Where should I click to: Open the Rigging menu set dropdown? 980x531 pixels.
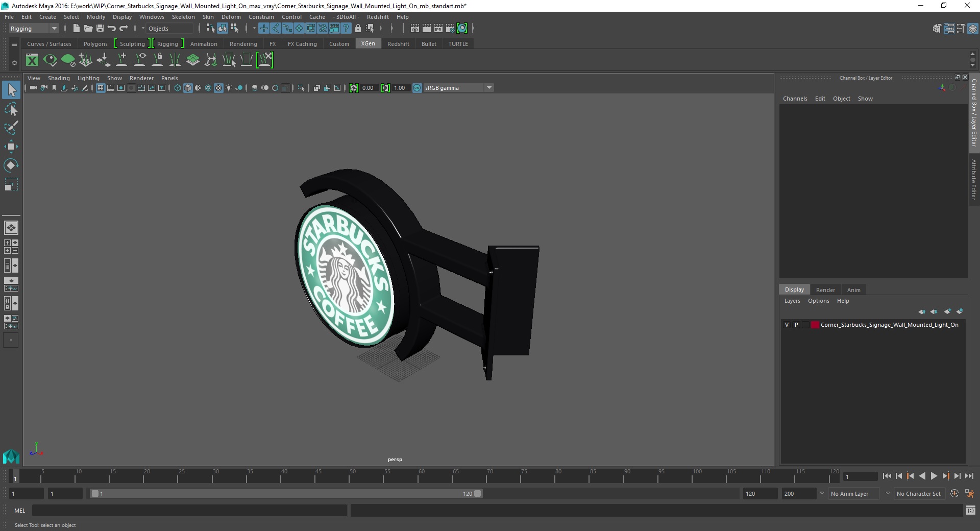(x=34, y=29)
